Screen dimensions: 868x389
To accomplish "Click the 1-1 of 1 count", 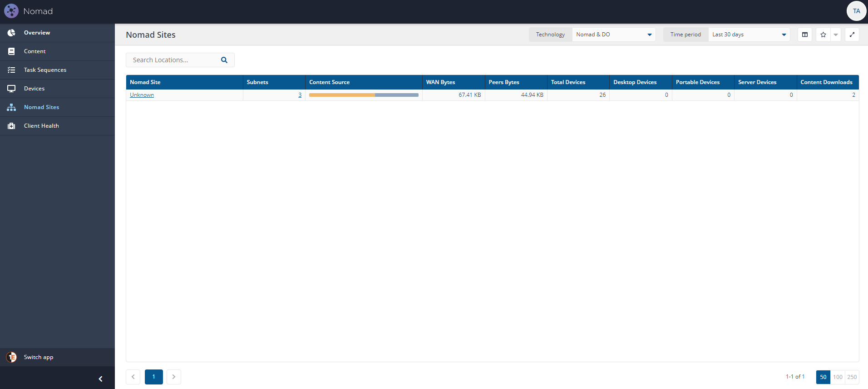I will click(795, 377).
